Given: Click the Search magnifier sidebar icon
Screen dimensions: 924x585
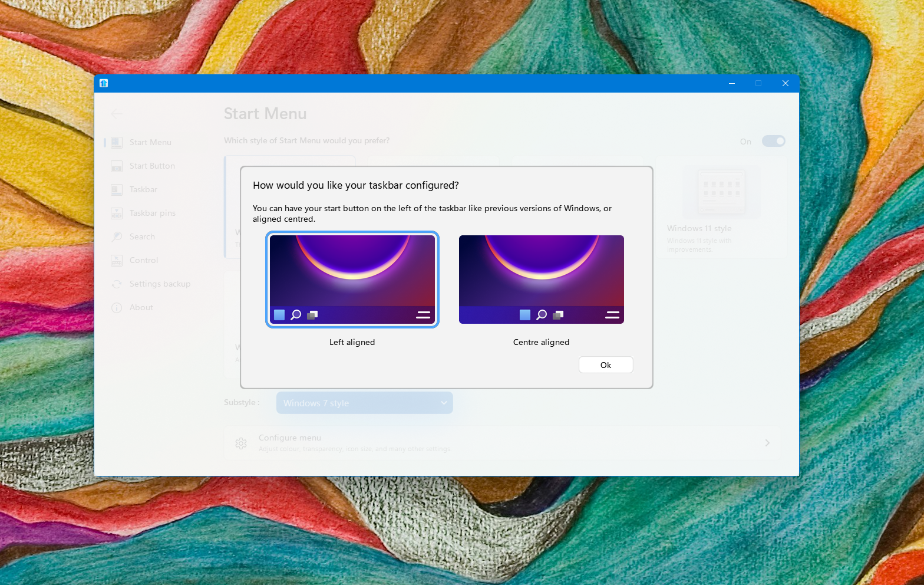Looking at the screenshot, I should point(117,236).
